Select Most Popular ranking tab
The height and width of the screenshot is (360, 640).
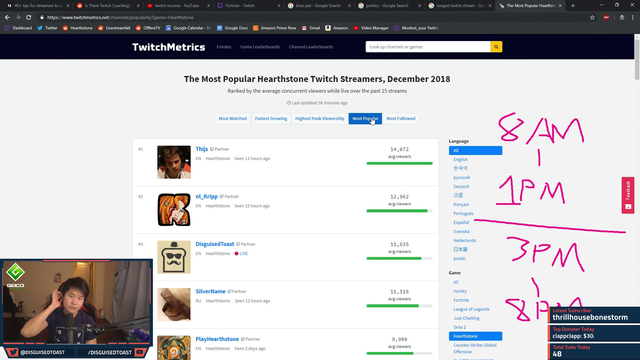(365, 119)
